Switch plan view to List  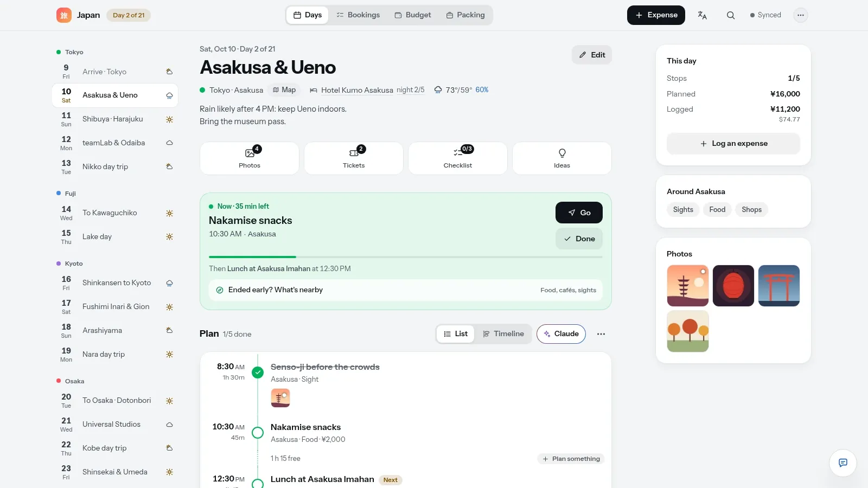tap(456, 334)
